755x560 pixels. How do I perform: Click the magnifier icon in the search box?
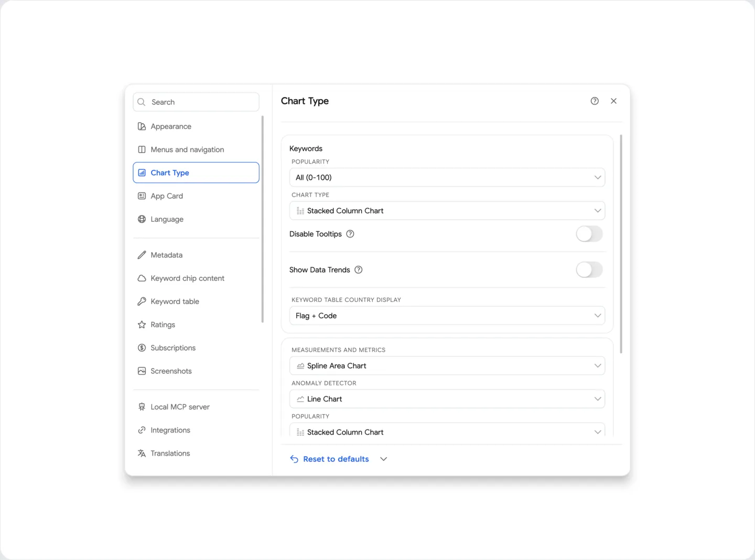[142, 102]
